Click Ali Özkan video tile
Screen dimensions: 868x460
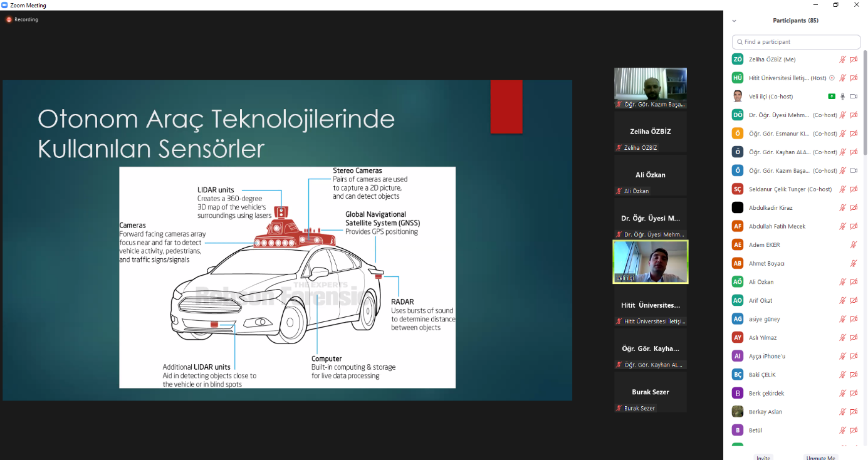click(x=651, y=175)
